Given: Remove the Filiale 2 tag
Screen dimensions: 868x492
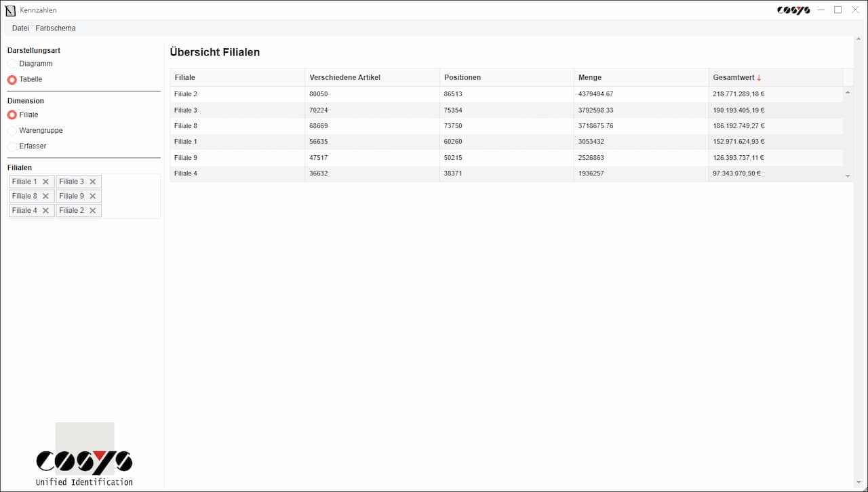Looking at the screenshot, I should [x=93, y=211].
